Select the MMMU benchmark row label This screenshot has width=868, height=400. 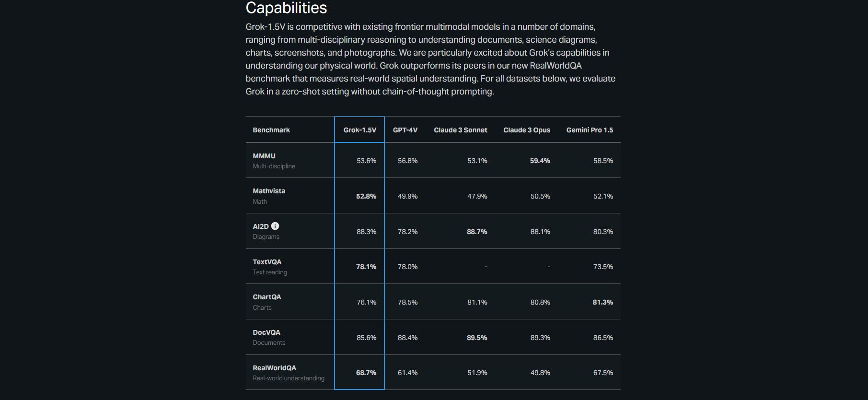tap(264, 156)
